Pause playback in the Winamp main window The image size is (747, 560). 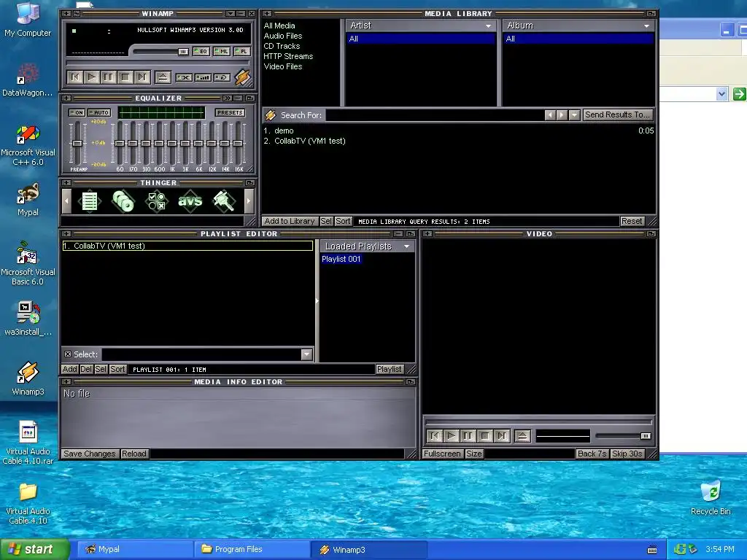tap(109, 77)
